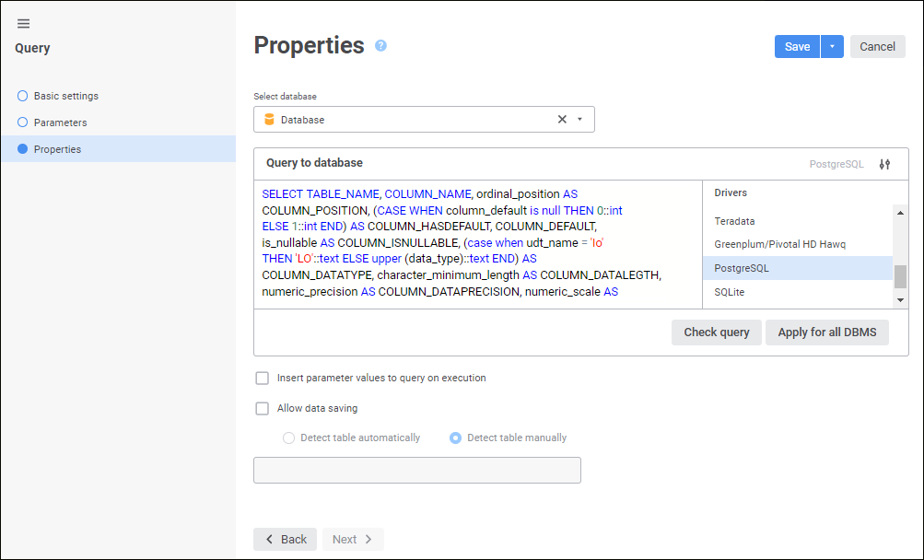Go to Basic settings step

point(65,96)
